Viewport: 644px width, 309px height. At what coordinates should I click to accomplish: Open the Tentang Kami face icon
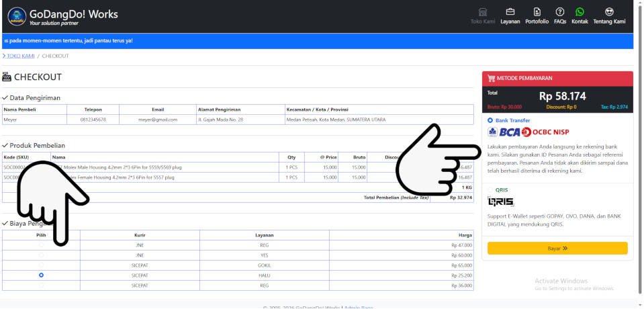609,12
